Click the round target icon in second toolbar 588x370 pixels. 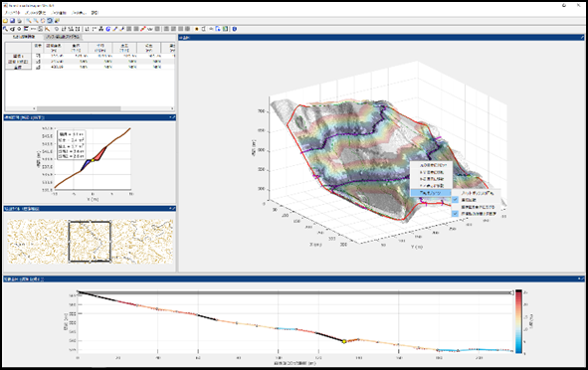[19, 29]
